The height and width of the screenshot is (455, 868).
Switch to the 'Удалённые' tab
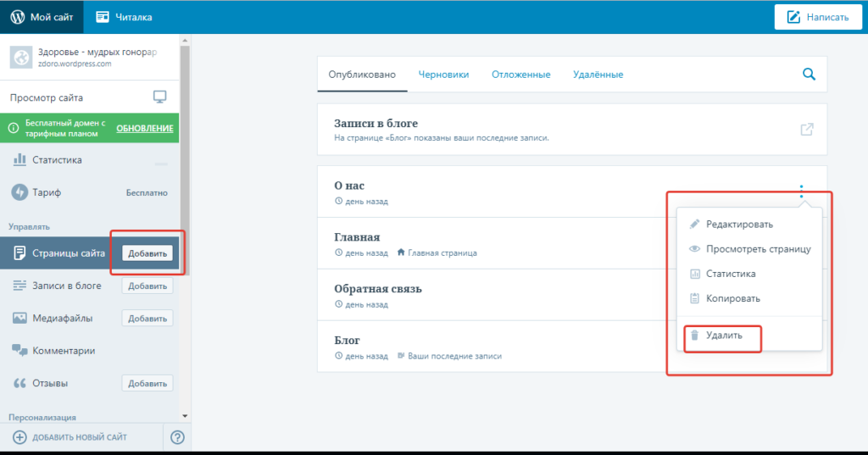click(598, 75)
